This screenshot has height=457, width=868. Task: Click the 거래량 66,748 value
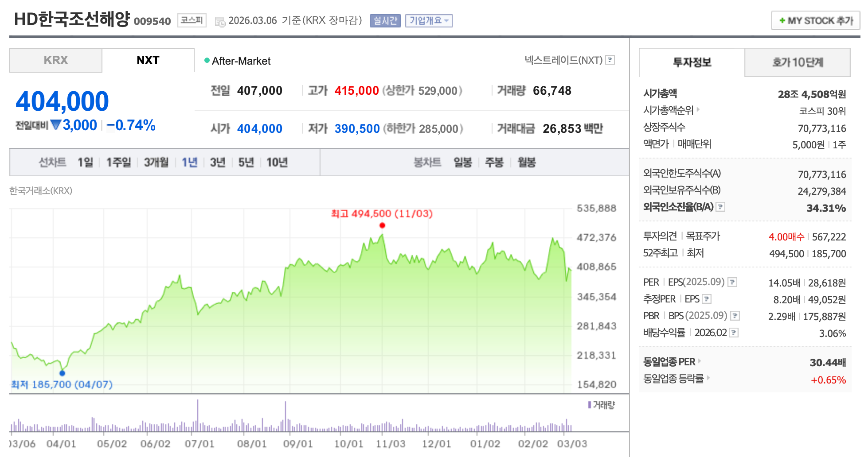[552, 91]
